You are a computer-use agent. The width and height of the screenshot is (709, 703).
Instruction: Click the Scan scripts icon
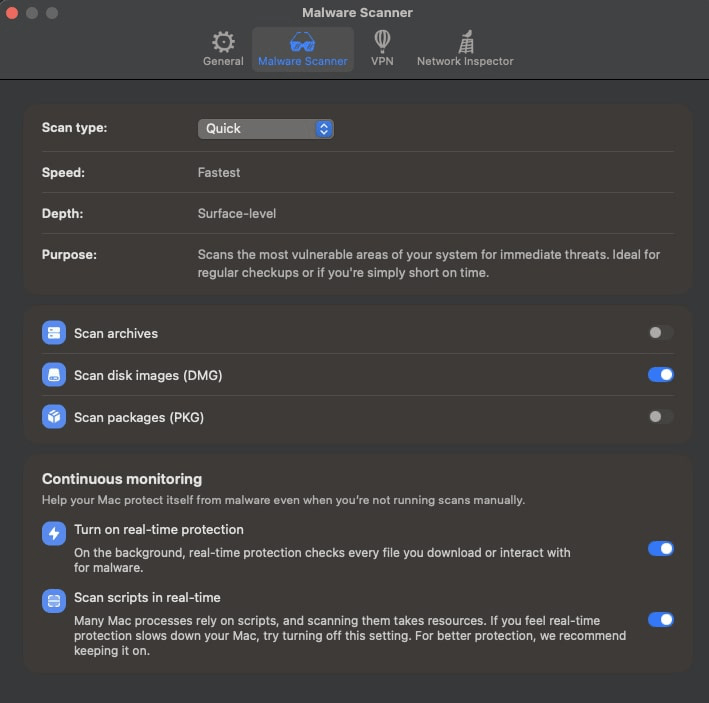pyautogui.click(x=54, y=601)
